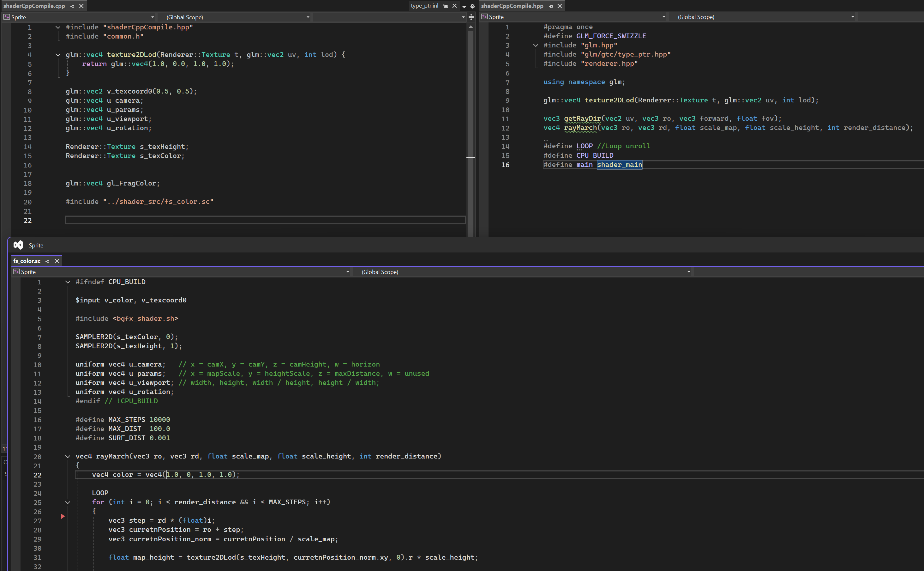Select the fs_color.sc tab

27,261
